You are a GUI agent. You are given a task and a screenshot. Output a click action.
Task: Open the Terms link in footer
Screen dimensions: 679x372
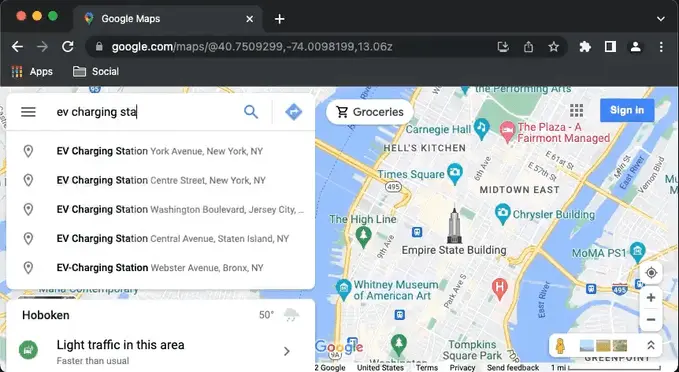pos(427,367)
